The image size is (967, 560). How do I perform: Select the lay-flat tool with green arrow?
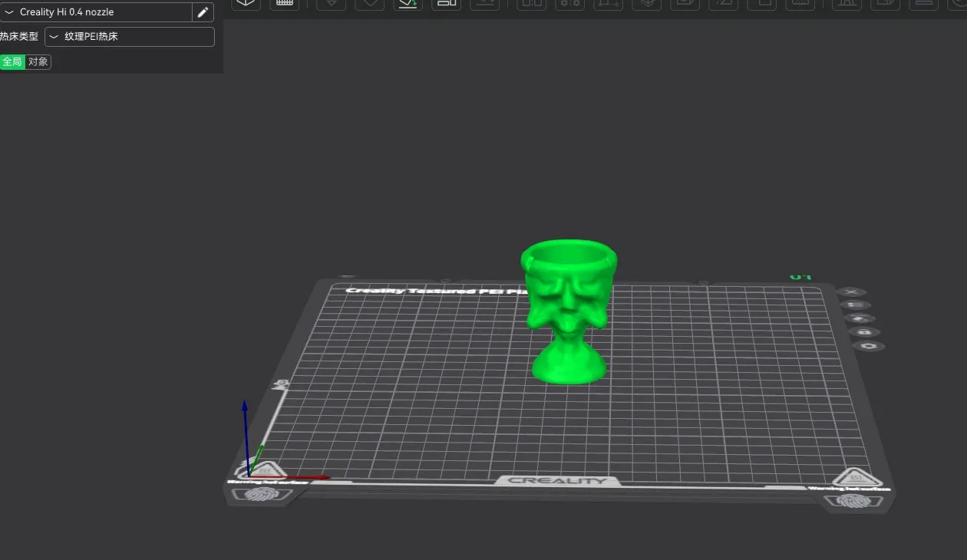coord(408,5)
